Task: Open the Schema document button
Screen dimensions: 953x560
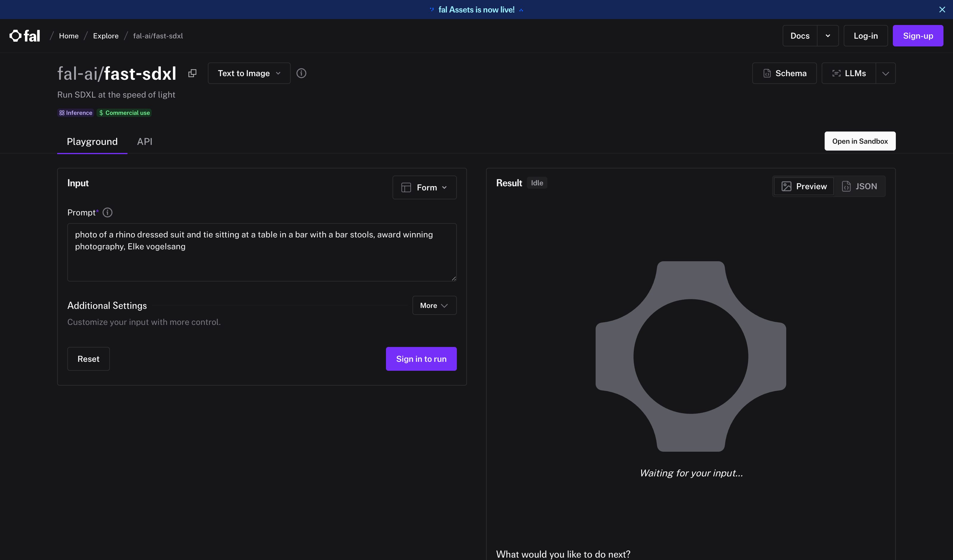Action: point(784,73)
